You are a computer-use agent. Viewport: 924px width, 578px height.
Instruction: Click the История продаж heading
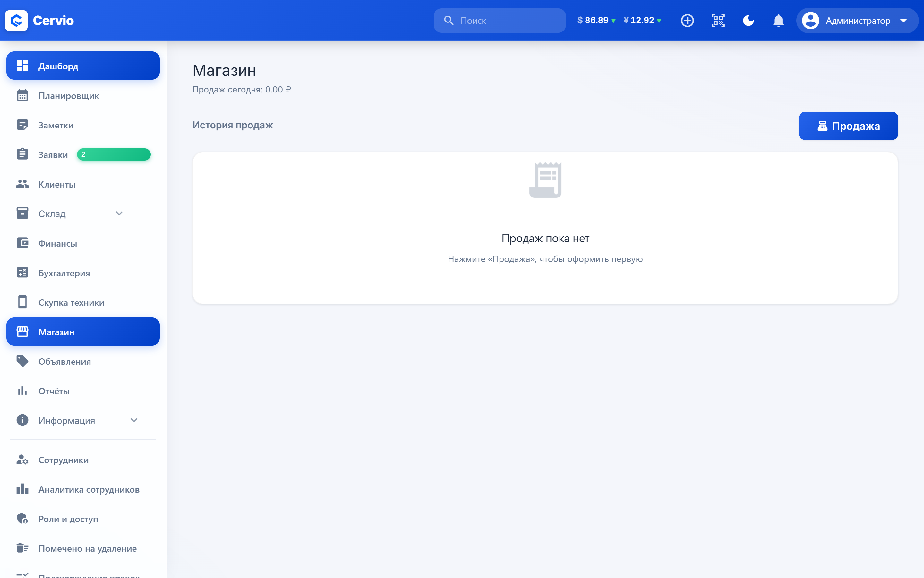pyautogui.click(x=233, y=125)
